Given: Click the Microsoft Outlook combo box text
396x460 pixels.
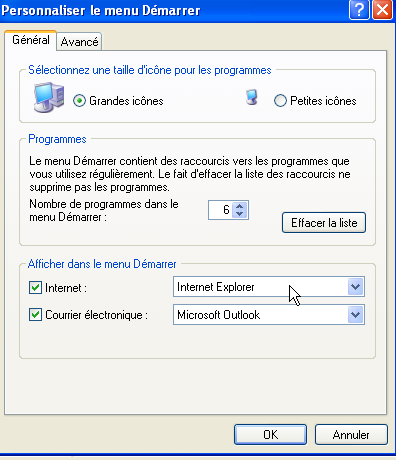Looking at the screenshot, I should 218,315.
